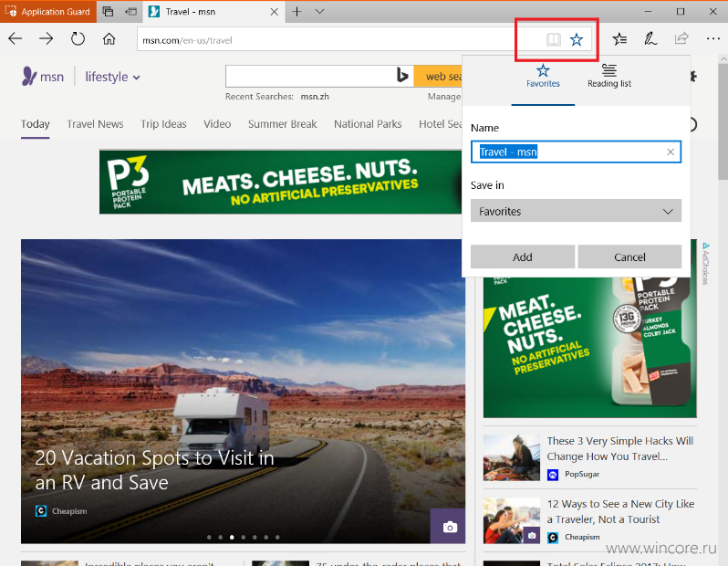This screenshot has height=566, width=728.
Task: Open the tab preview chevron dropdown
Action: point(319,12)
